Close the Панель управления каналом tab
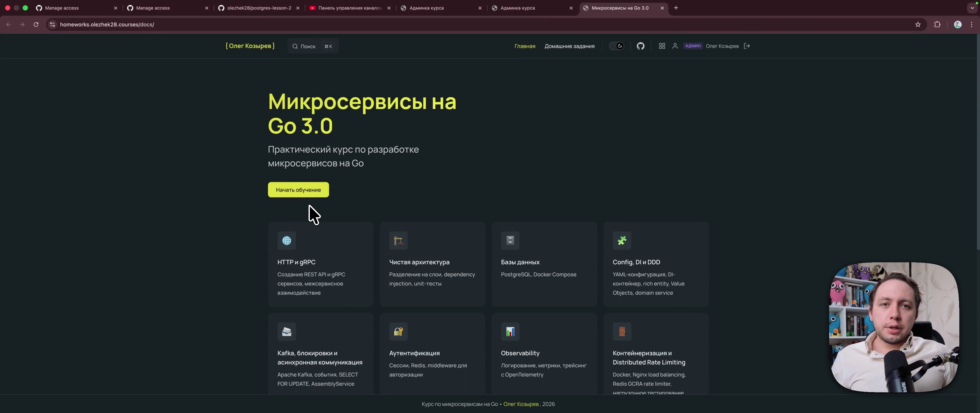 click(x=389, y=8)
